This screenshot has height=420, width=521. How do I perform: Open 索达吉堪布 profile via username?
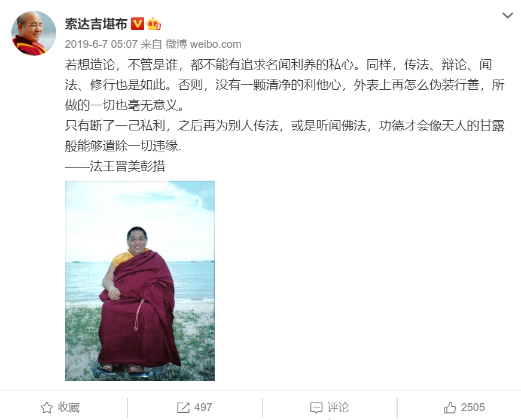[96, 24]
